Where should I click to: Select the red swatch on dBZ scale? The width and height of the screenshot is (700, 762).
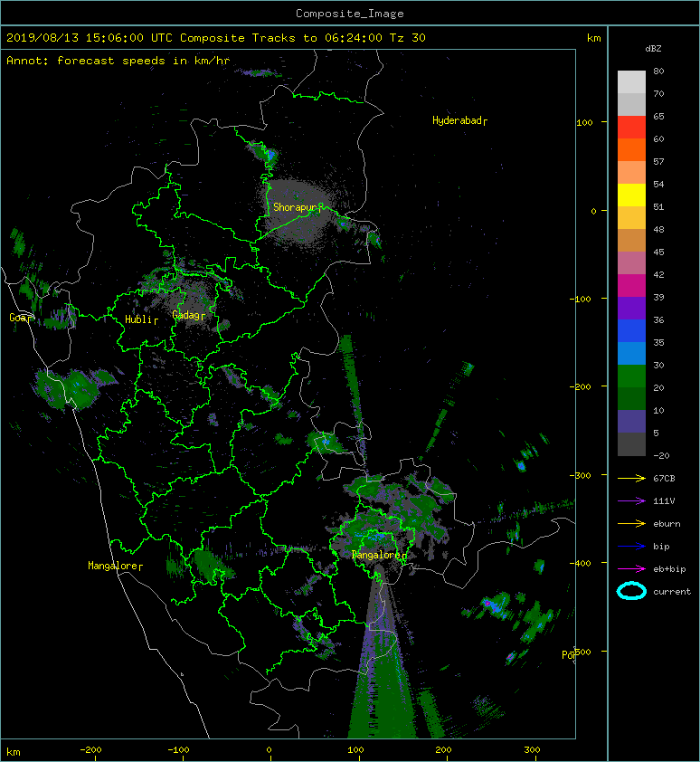pyautogui.click(x=631, y=128)
